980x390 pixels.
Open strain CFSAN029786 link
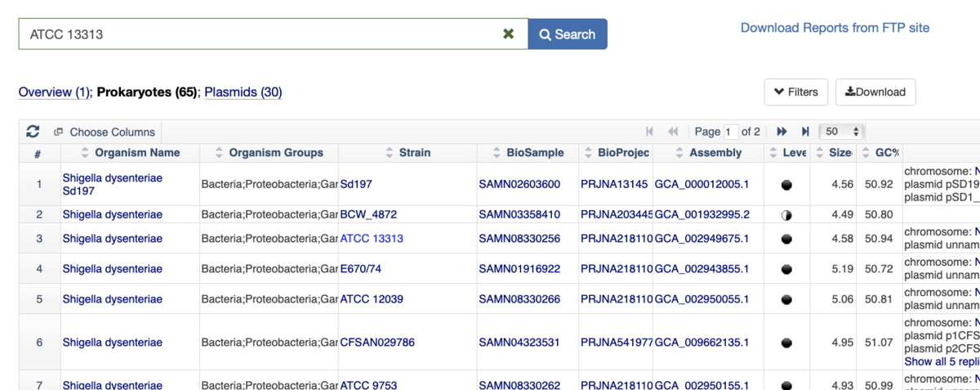377,342
